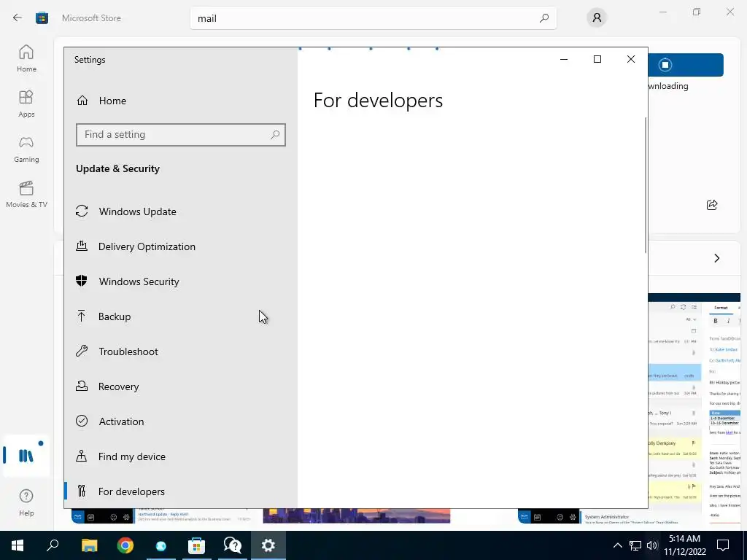747x560 pixels.
Task: Open the Troubleshoot page
Action: [x=181, y=351]
